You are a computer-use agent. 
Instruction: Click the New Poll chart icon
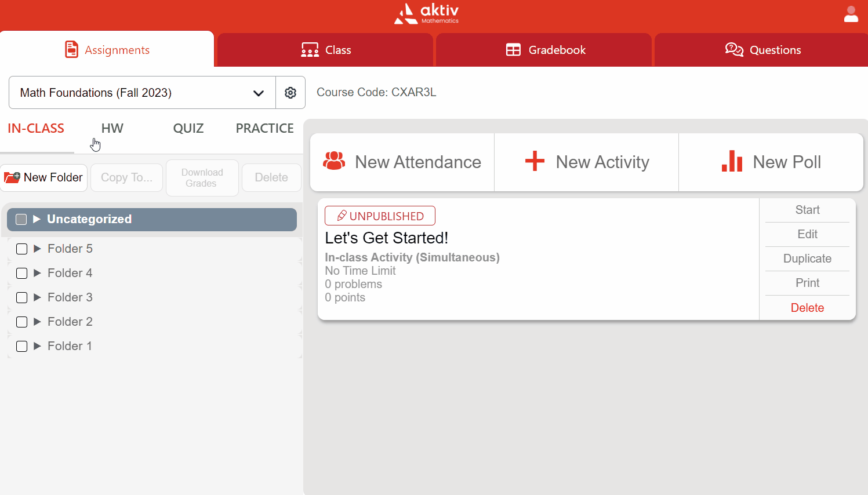tap(731, 162)
